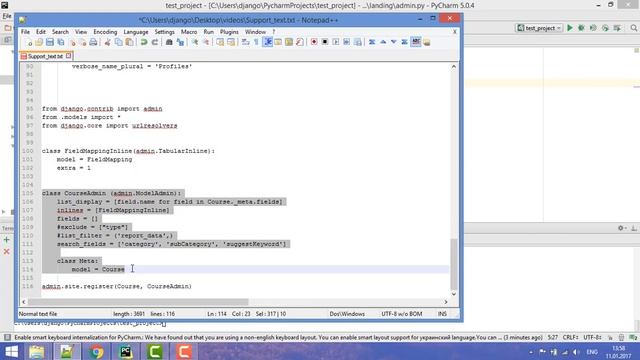The image size is (640, 360).
Task: Click the vertical scrollbar thumb in the editor
Action: pos(453,264)
